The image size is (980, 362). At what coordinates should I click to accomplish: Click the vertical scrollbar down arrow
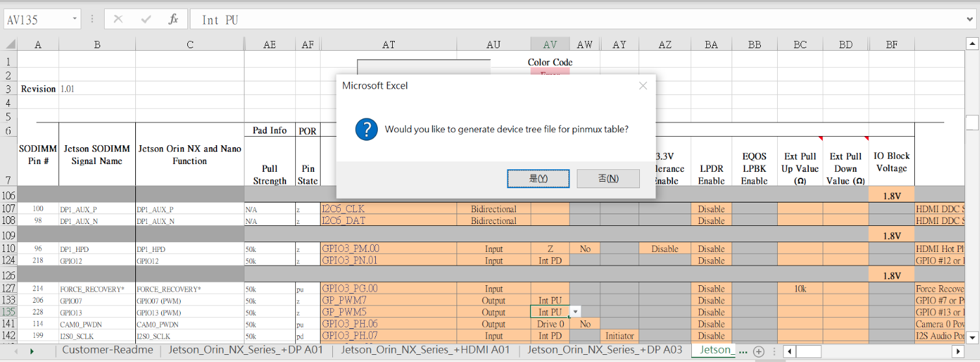pos(972,337)
